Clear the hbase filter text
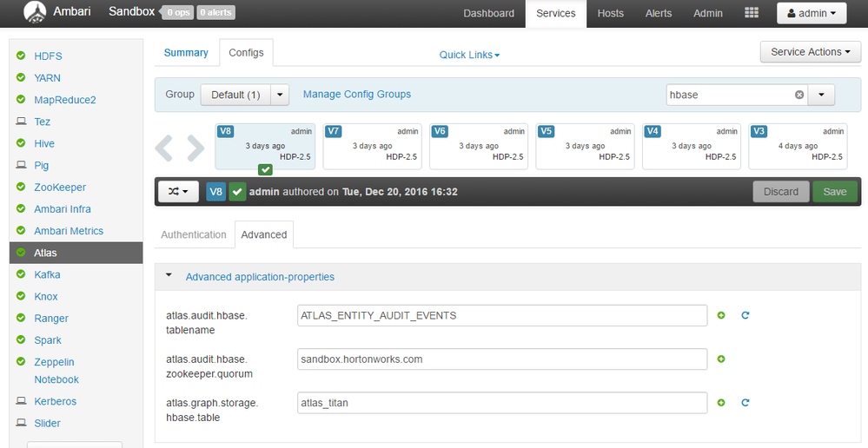The image size is (868, 448). (x=798, y=95)
